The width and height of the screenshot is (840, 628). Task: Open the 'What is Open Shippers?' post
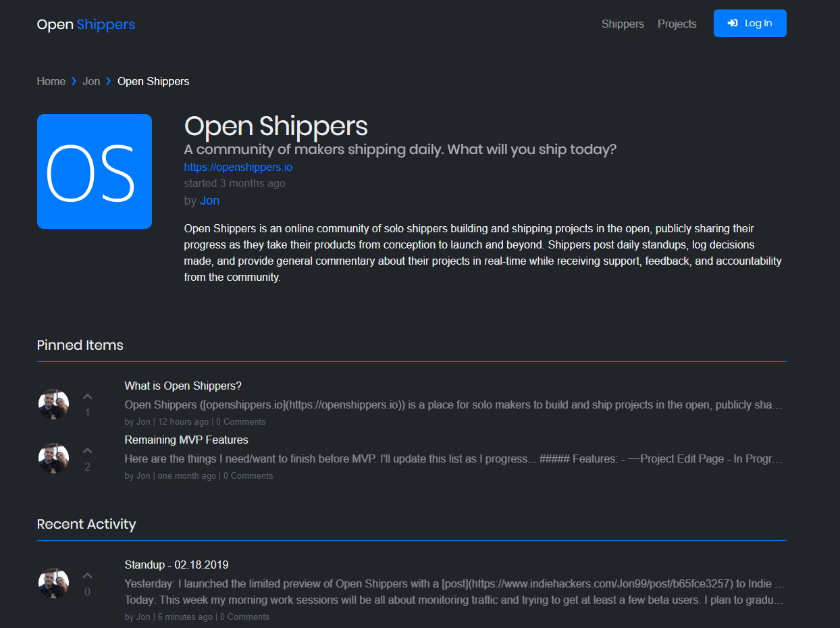[x=183, y=386]
